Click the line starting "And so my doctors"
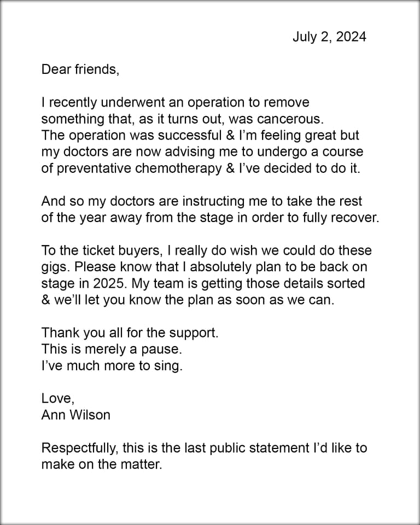The image size is (420, 525). 202,201
